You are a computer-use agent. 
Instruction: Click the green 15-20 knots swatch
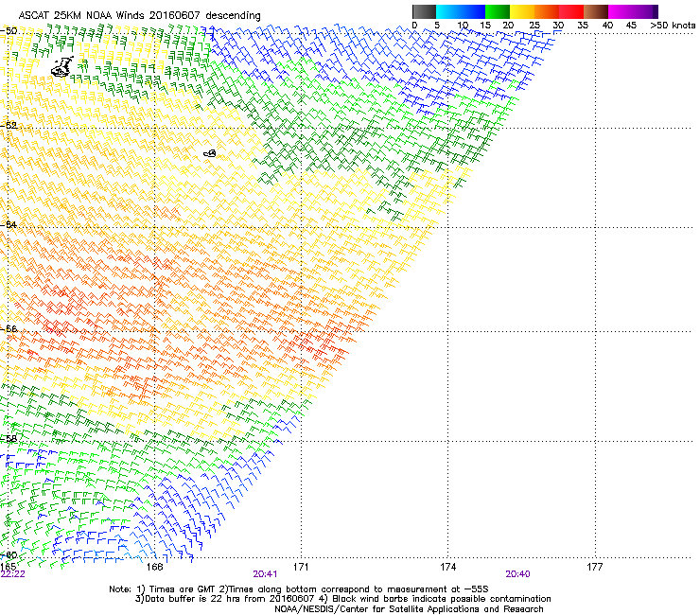coord(498,11)
